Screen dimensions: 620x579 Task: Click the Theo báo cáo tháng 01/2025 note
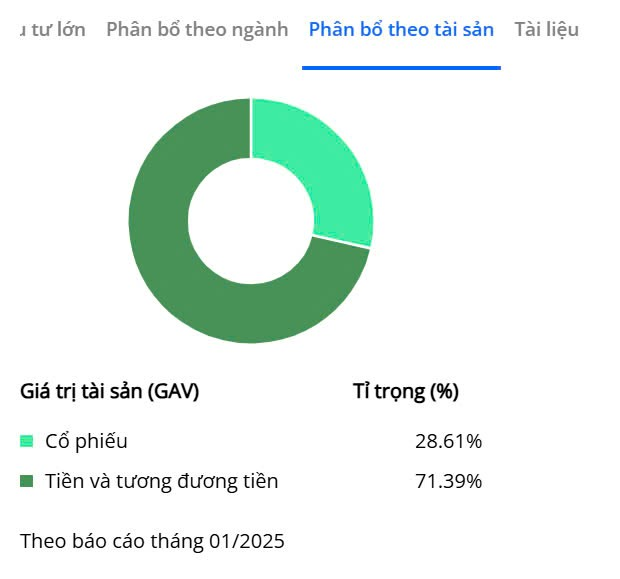tap(152, 542)
